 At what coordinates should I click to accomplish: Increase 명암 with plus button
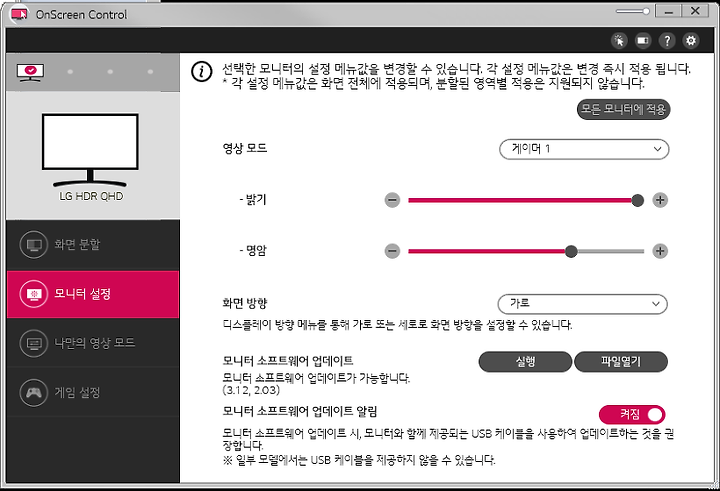click(660, 251)
